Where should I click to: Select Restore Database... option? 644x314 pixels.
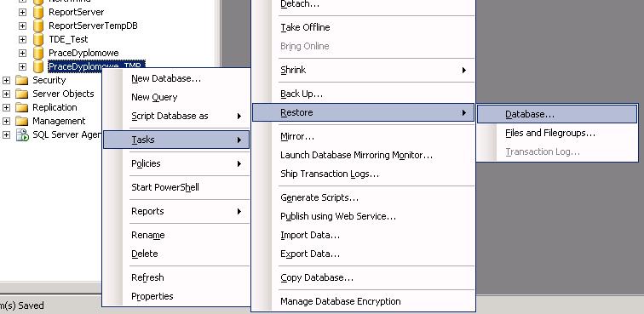tap(557, 114)
